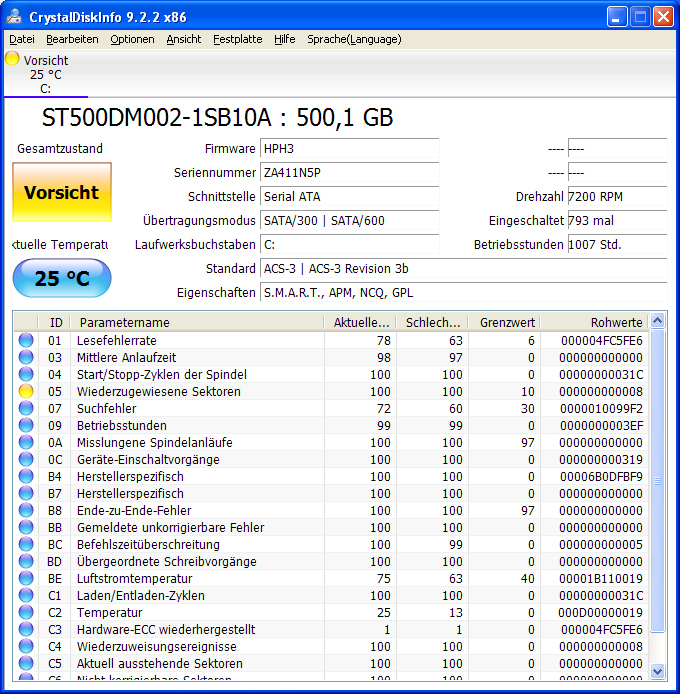Screen dimensions: 680x694
Task: Minimize the CrystalDiskInfo window
Action: (x=617, y=17)
